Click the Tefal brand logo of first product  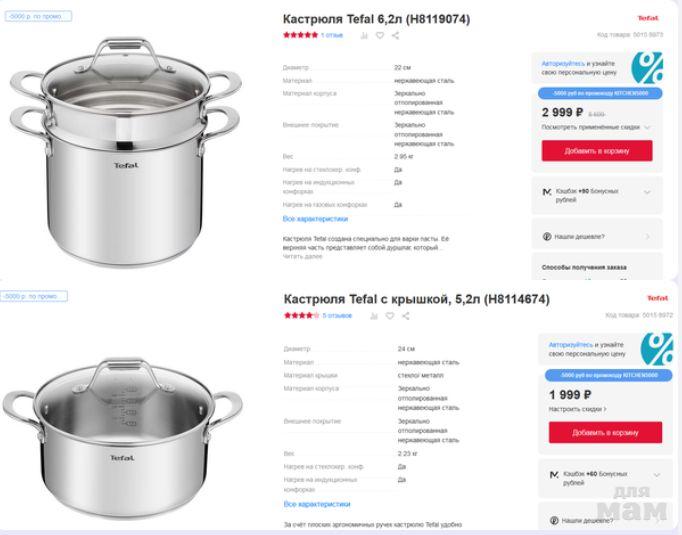click(648, 19)
